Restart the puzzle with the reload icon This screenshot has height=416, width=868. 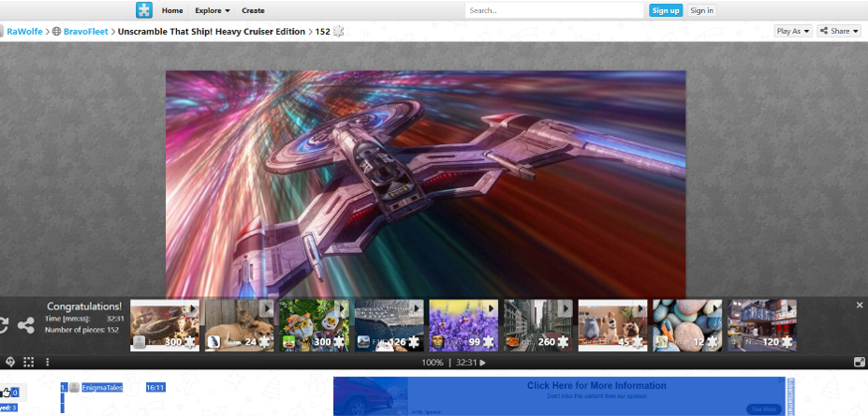[2, 325]
